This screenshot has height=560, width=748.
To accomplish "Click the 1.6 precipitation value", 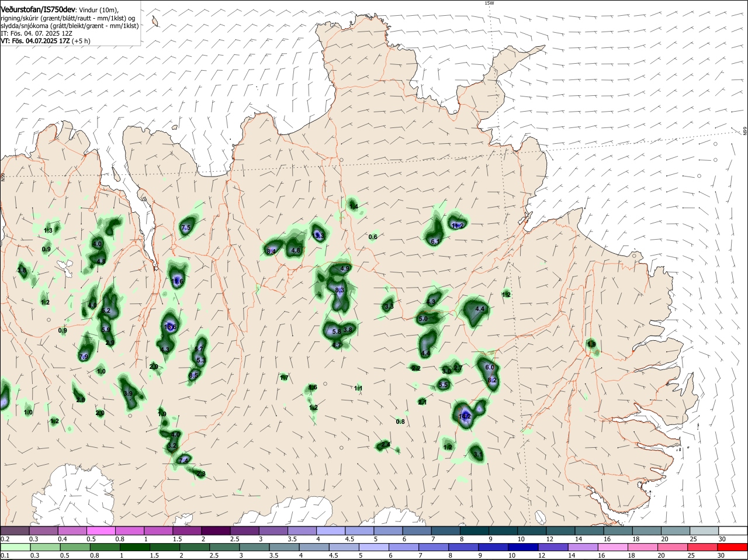I will tap(313, 387).
